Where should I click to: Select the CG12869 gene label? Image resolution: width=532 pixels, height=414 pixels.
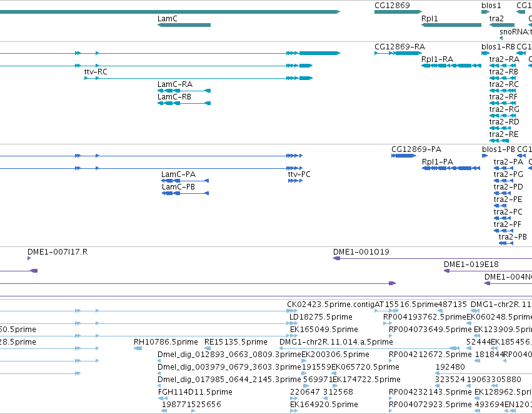pyautogui.click(x=392, y=6)
